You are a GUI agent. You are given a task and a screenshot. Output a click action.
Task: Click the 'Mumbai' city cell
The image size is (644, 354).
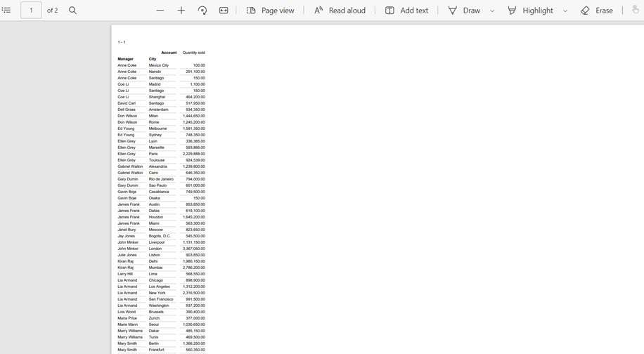click(x=155, y=268)
